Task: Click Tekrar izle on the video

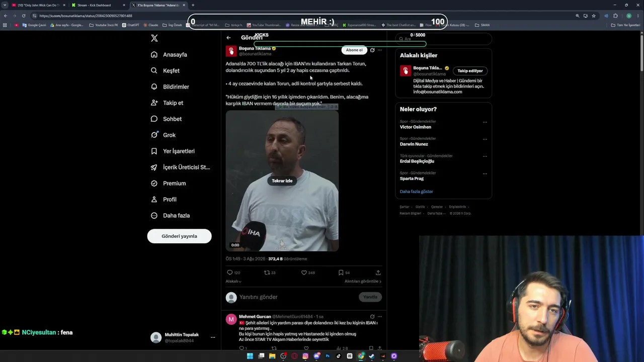Action: pos(282,181)
